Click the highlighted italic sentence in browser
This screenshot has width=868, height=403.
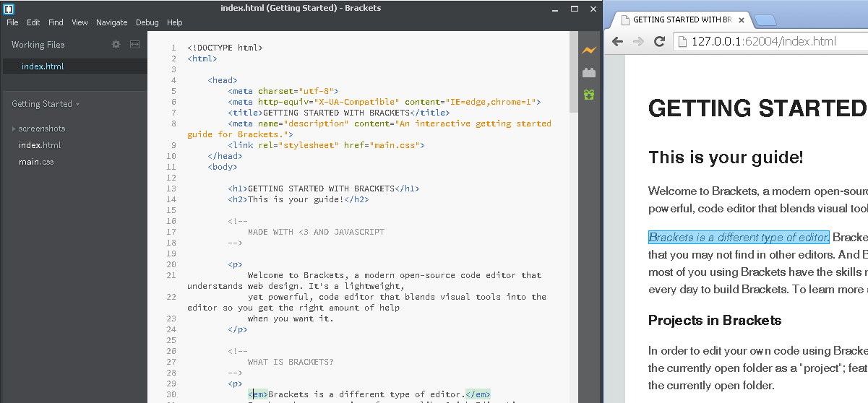pos(739,238)
